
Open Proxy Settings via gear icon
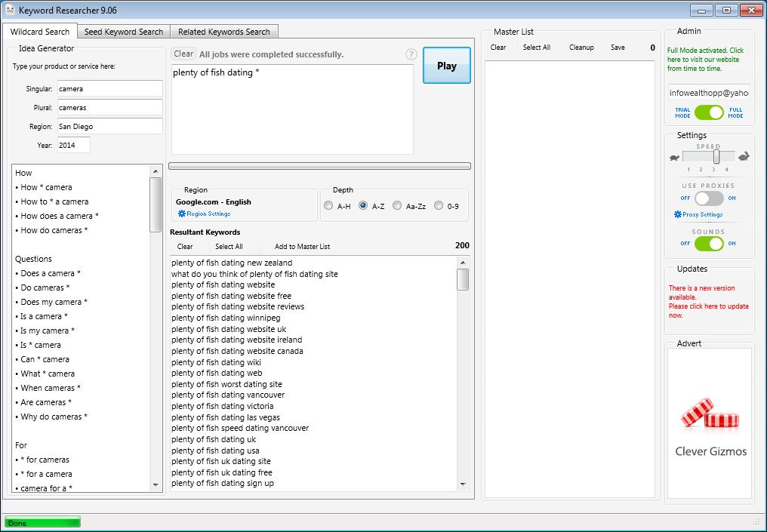coord(678,214)
